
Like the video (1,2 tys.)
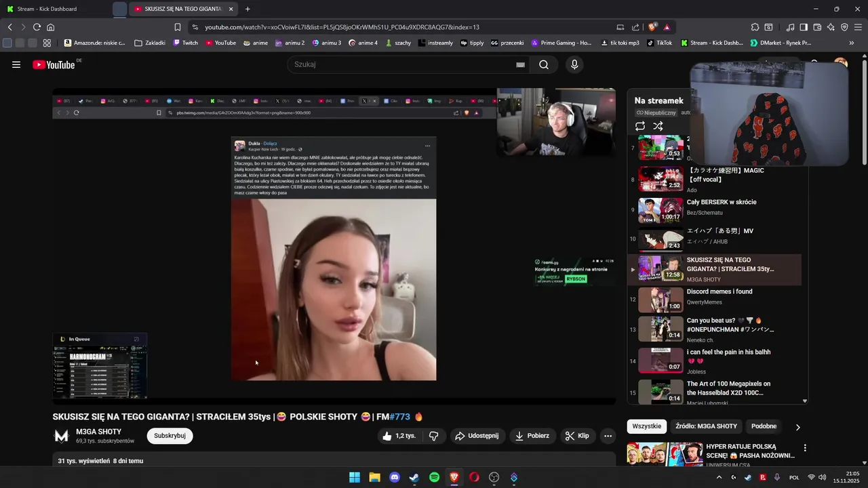pos(399,436)
